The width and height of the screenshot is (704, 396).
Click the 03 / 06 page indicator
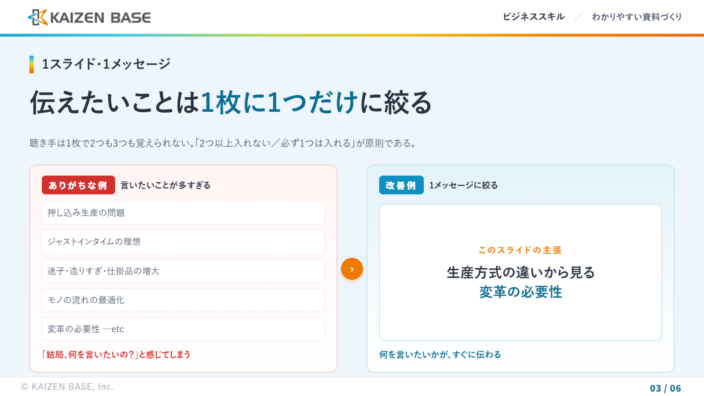coord(665,388)
